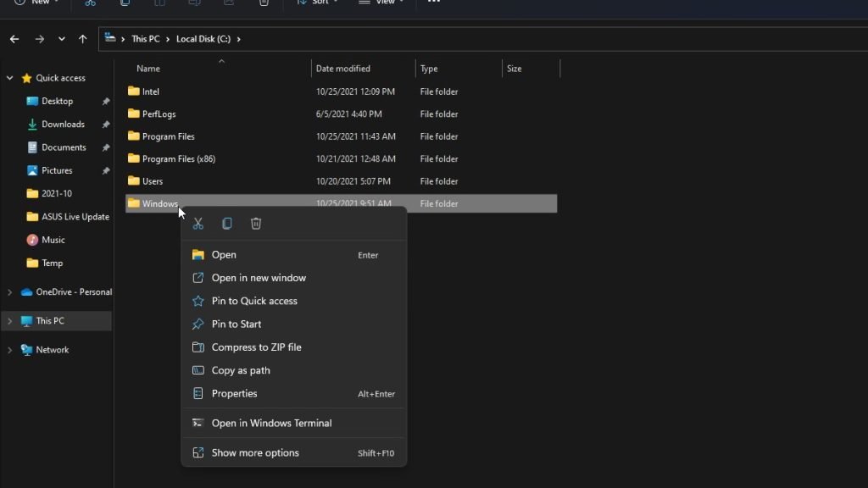This screenshot has width=868, height=488.
Task: Select Pin to Start
Action: 294,324
